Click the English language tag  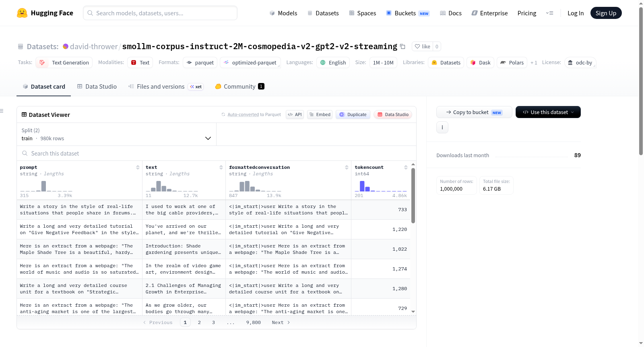[333, 62]
